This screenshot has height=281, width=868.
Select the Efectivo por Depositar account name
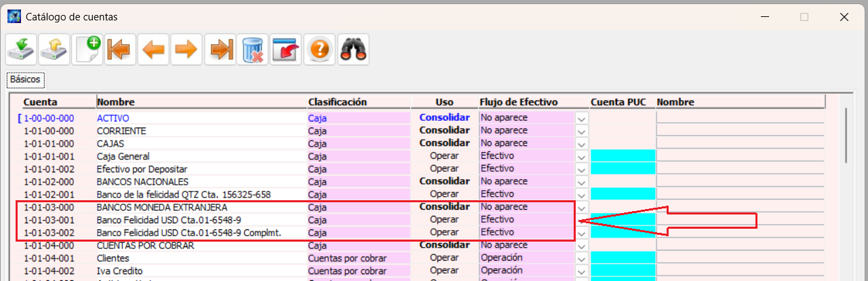[x=142, y=169]
